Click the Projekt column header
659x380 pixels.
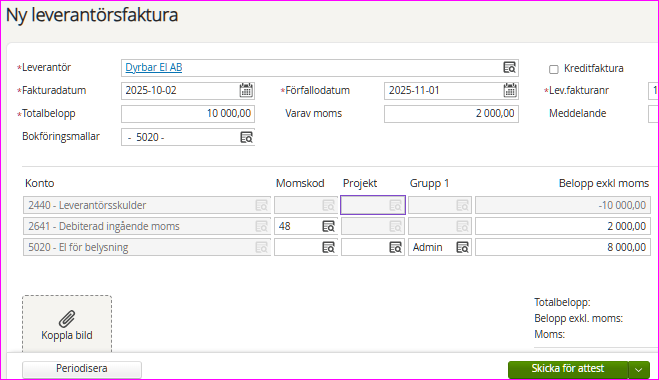tap(360, 183)
